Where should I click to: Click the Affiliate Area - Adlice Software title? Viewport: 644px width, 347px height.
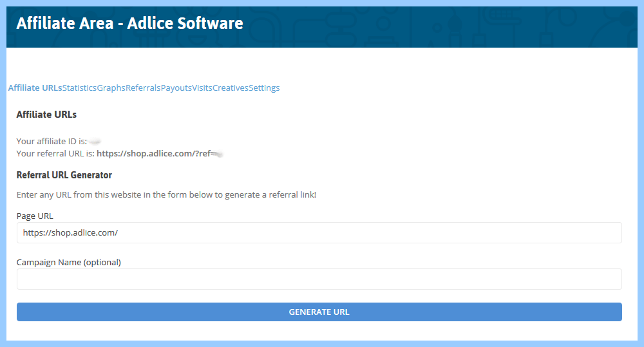pyautogui.click(x=129, y=24)
